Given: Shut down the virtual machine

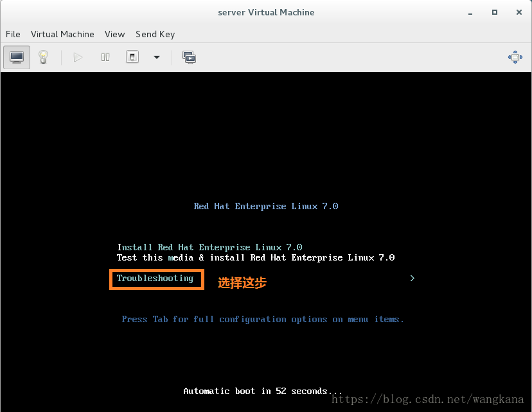Looking at the screenshot, I should pos(132,57).
